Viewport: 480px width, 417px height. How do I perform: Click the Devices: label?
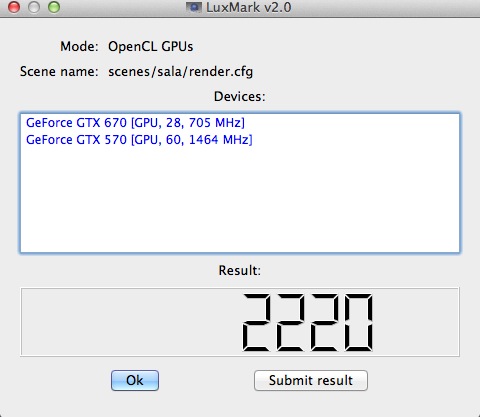click(x=240, y=97)
